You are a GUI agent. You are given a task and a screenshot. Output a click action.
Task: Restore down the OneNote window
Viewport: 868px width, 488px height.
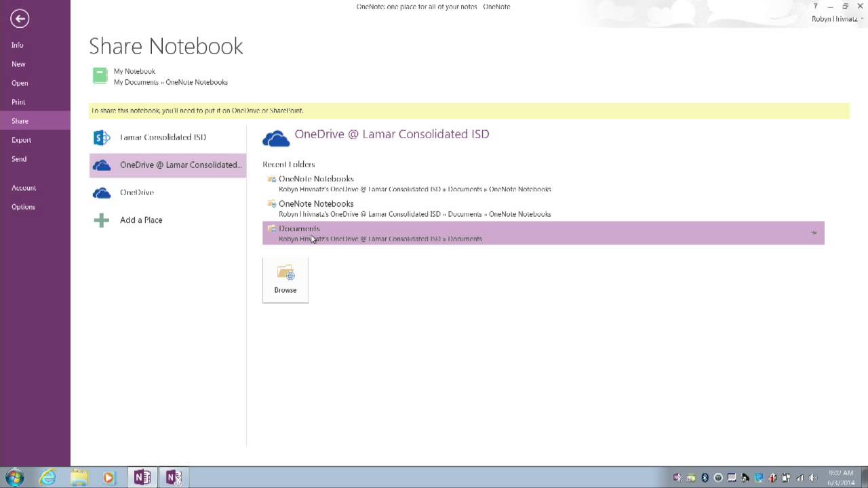click(845, 6)
